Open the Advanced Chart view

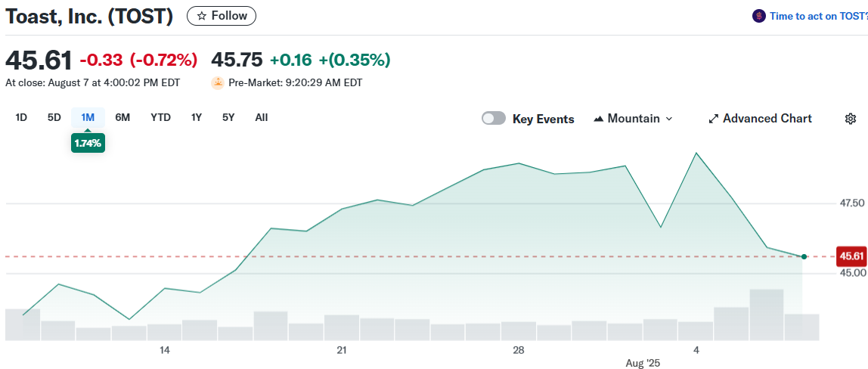[x=760, y=119]
